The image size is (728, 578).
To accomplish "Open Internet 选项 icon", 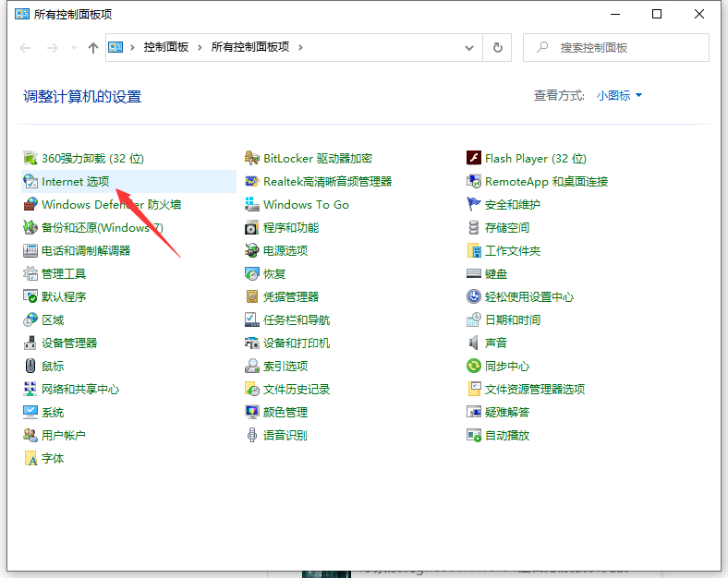I will point(30,182).
